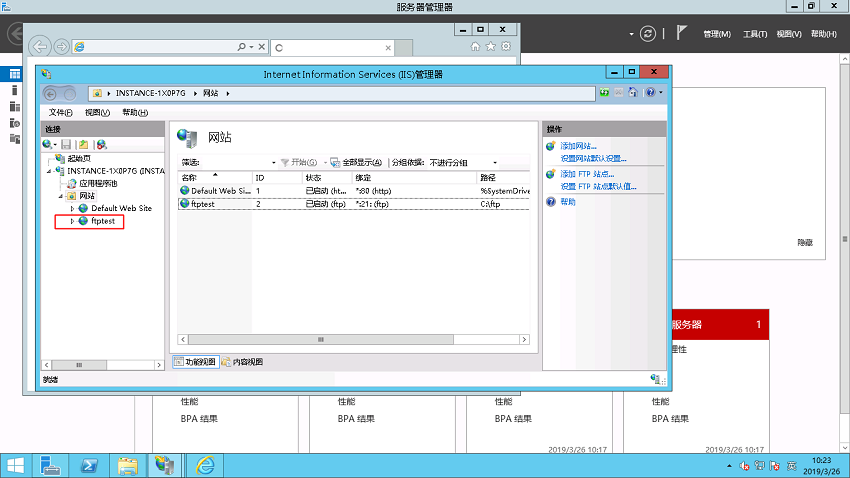Screen dimensions: 850x478
Task: Open the 视图(V) menu in IIS Manager
Action: tap(97, 112)
